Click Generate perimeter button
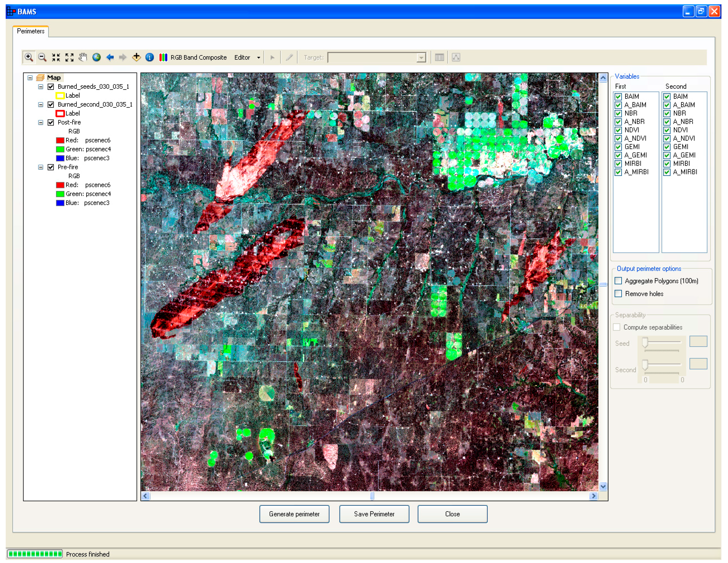Screen dimensions: 728x563 [294, 514]
